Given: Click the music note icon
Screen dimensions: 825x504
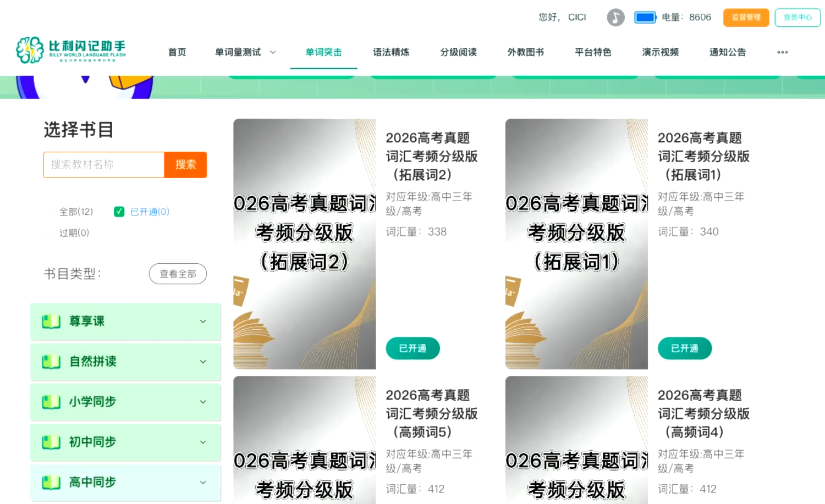Looking at the screenshot, I should coord(615,18).
